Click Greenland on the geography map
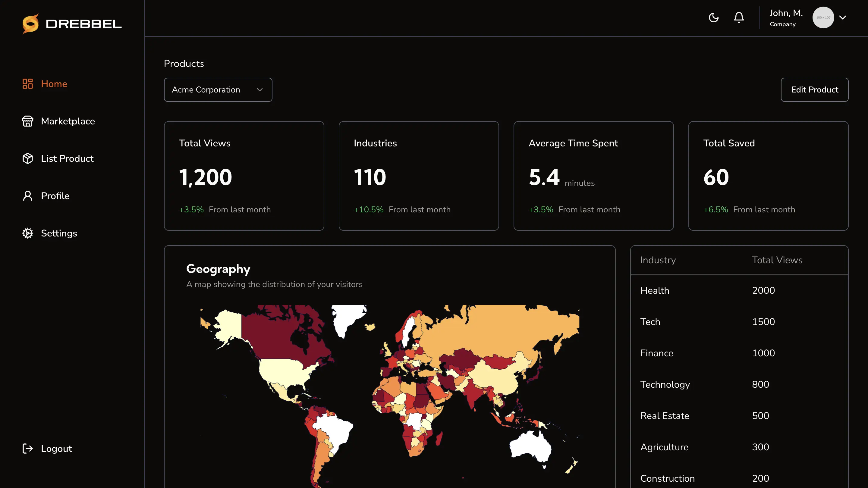 tap(347, 318)
